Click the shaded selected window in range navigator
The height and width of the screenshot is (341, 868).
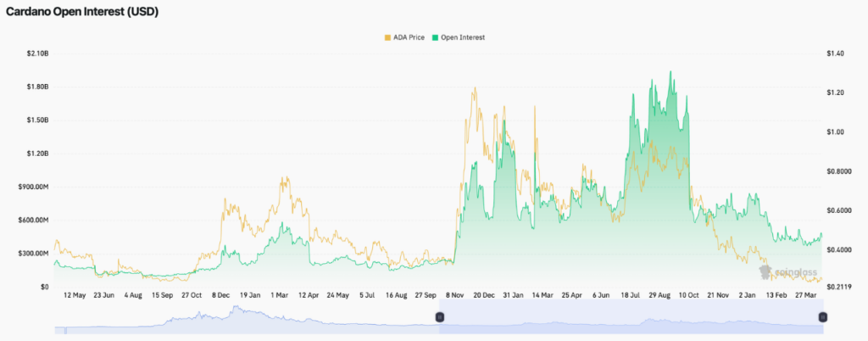(631, 316)
